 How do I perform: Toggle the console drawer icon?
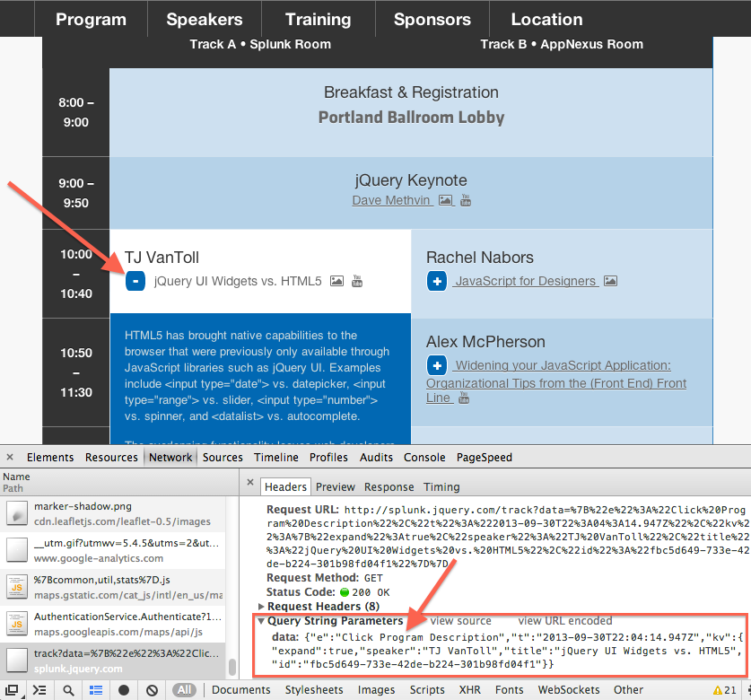39,690
